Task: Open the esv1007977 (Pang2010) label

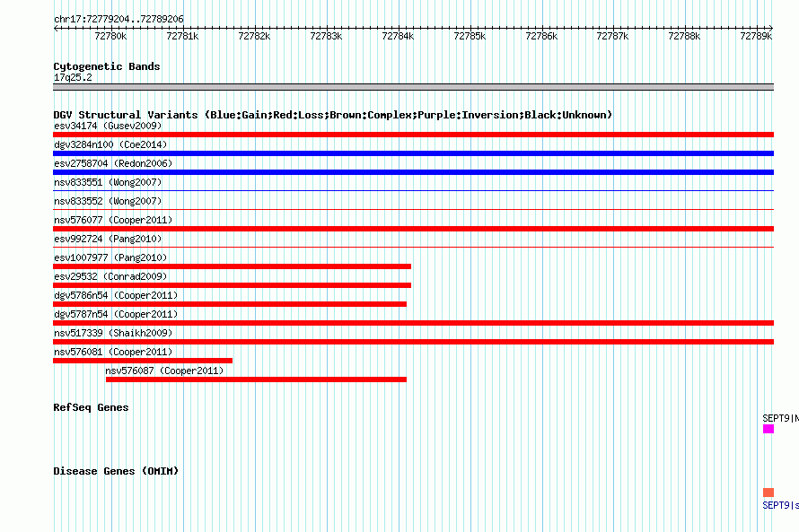Action: pyautogui.click(x=110, y=257)
